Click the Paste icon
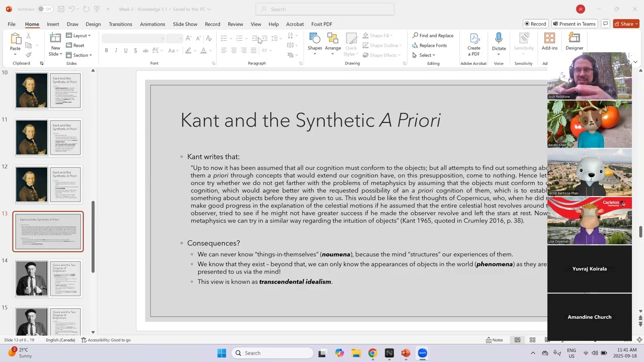 pyautogui.click(x=16, y=39)
